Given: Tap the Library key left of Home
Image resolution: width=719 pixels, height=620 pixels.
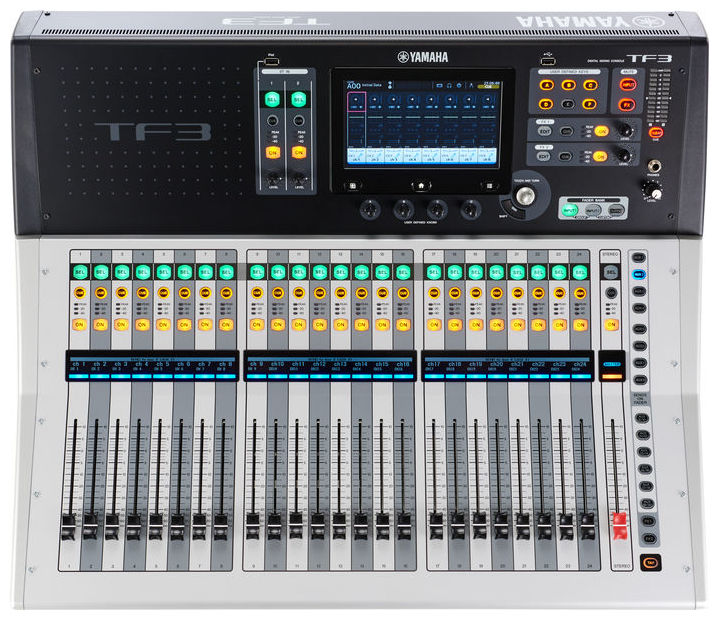Looking at the screenshot, I should [352, 186].
